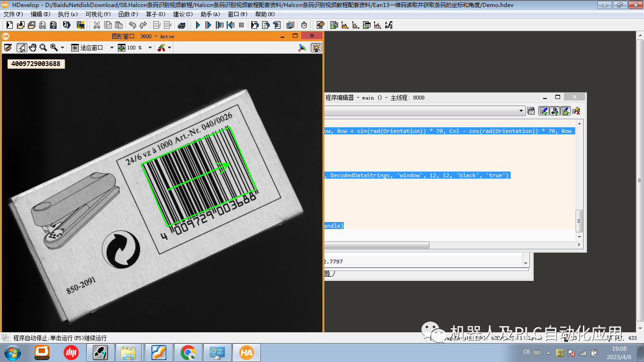Select the hand Move tool in graphics window
The width and height of the screenshot is (644, 362).
33,48
